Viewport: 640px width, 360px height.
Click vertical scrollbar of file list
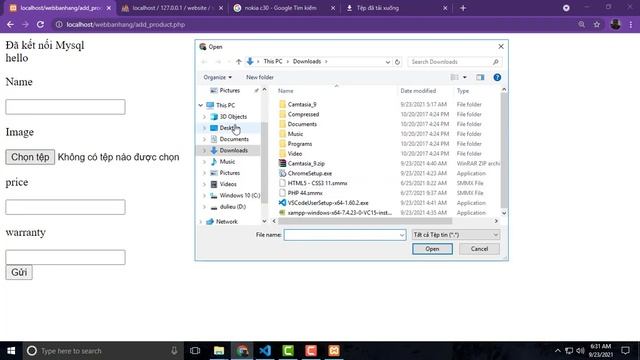[504, 150]
